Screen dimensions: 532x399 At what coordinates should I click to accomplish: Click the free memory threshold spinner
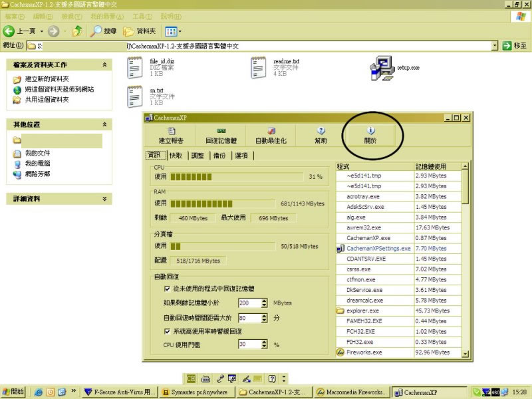click(x=264, y=303)
